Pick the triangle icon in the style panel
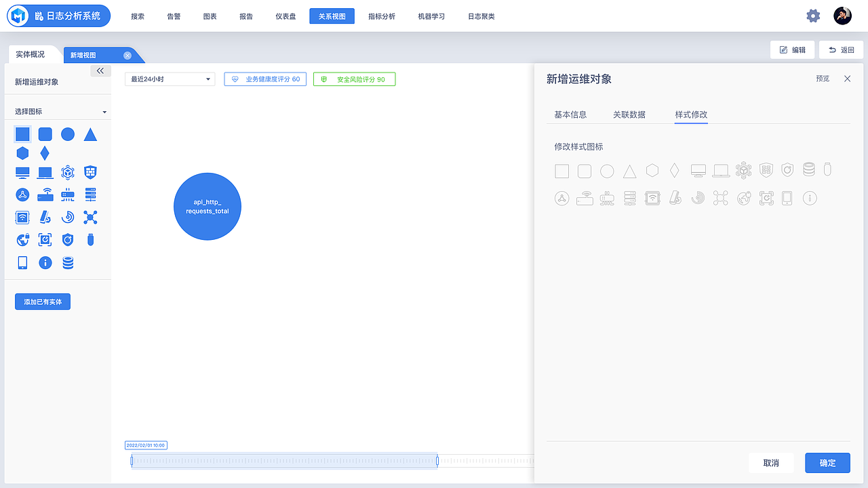 pos(629,170)
